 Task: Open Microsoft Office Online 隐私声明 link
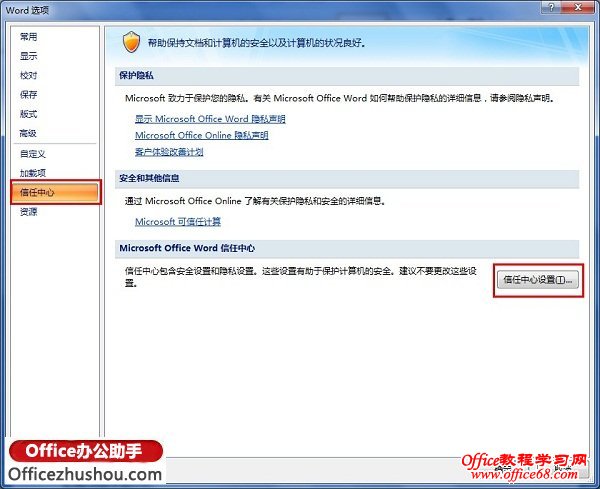pos(202,135)
